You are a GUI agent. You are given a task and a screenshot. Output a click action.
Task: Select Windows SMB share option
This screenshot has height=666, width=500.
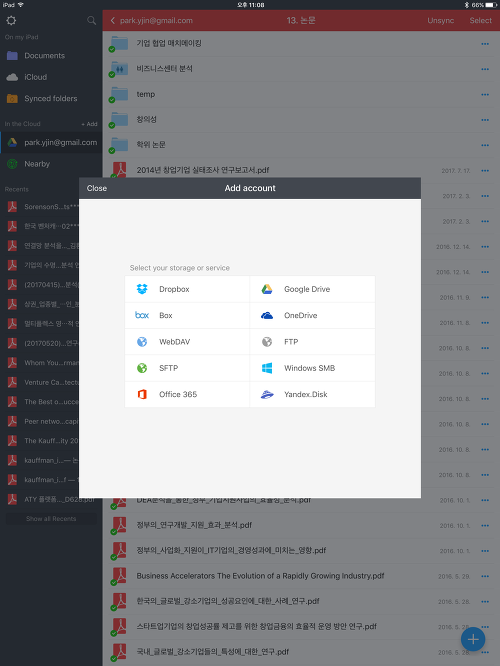[312, 368]
